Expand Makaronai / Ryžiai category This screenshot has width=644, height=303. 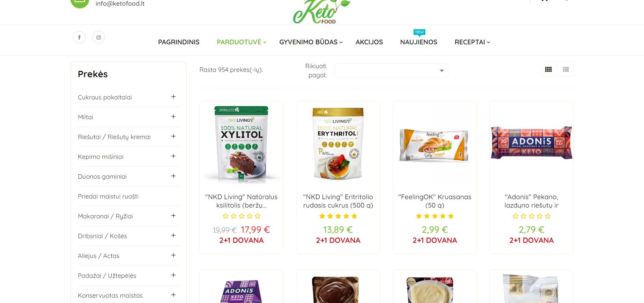[173, 216]
